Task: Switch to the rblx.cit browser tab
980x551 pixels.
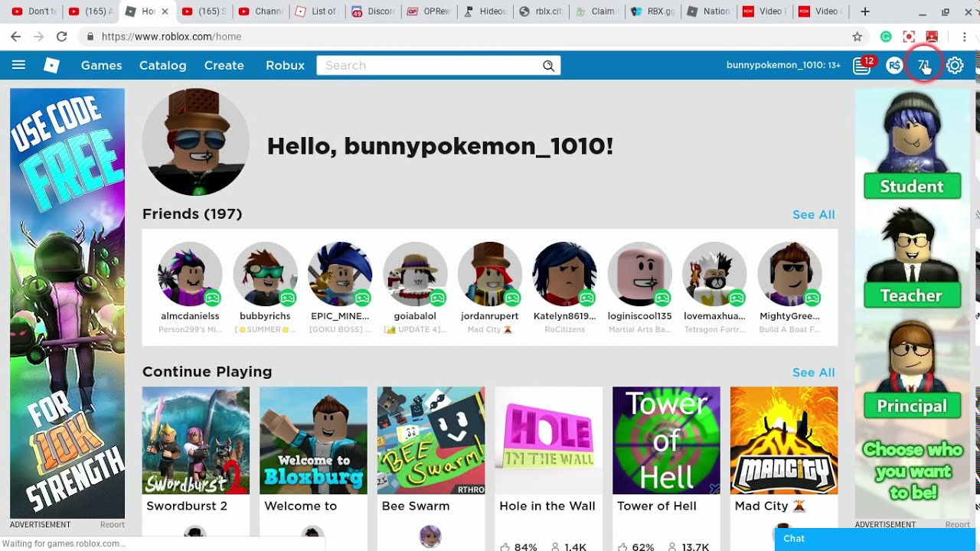Action: click(541, 11)
